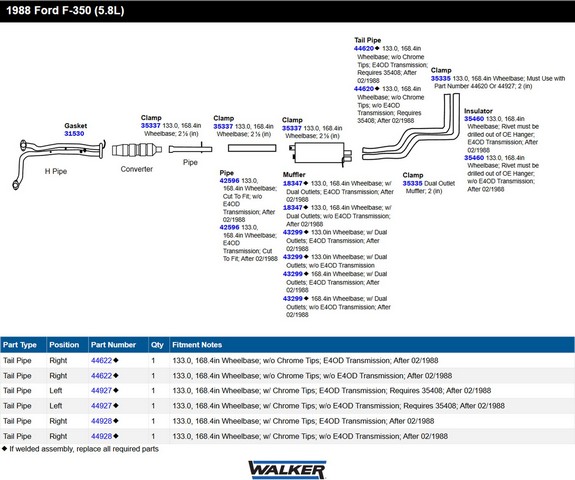Image resolution: width=575 pixels, height=480 pixels.
Task: Click the Part Type column header
Action: tap(23, 345)
